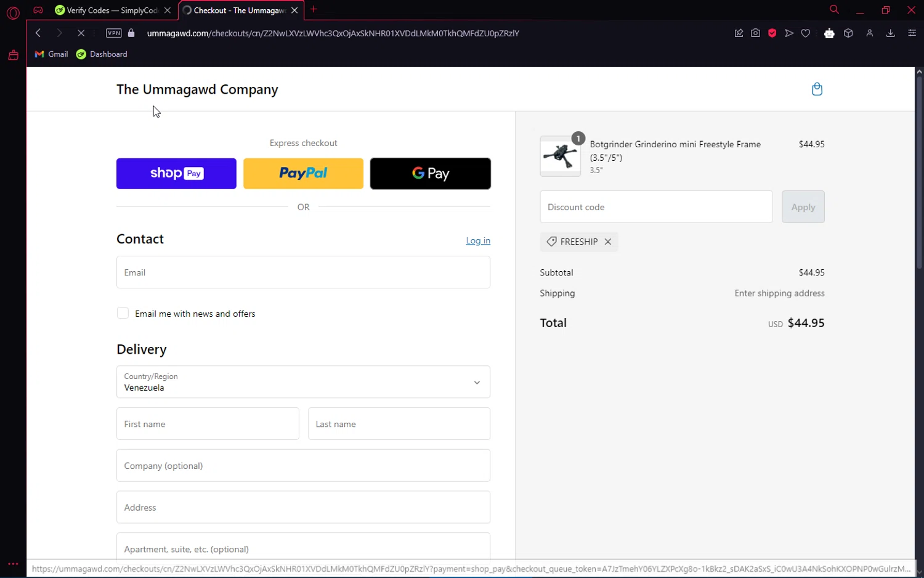The image size is (924, 578).
Task: Focus the First name field
Action: [208, 424]
